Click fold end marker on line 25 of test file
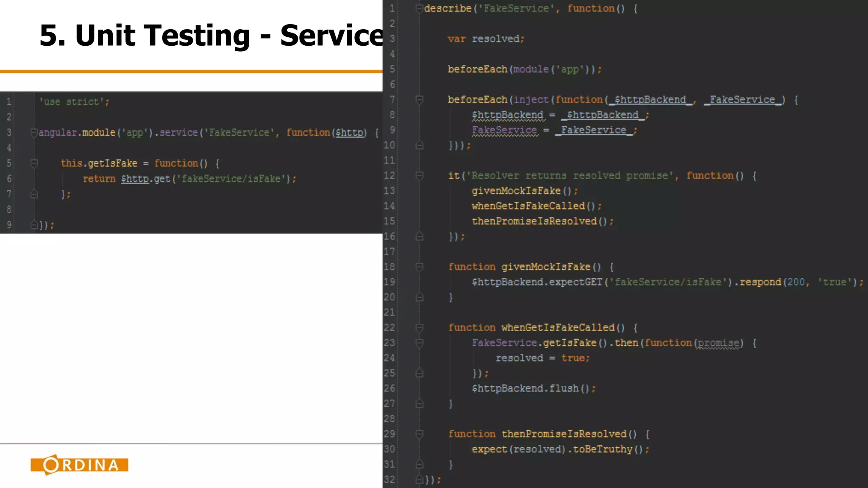 (419, 373)
